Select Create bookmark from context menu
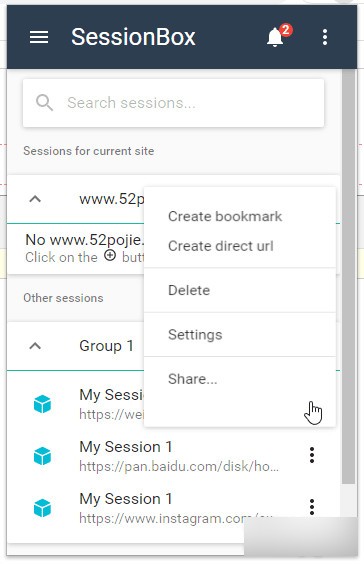This screenshot has height=564, width=364. click(x=225, y=217)
